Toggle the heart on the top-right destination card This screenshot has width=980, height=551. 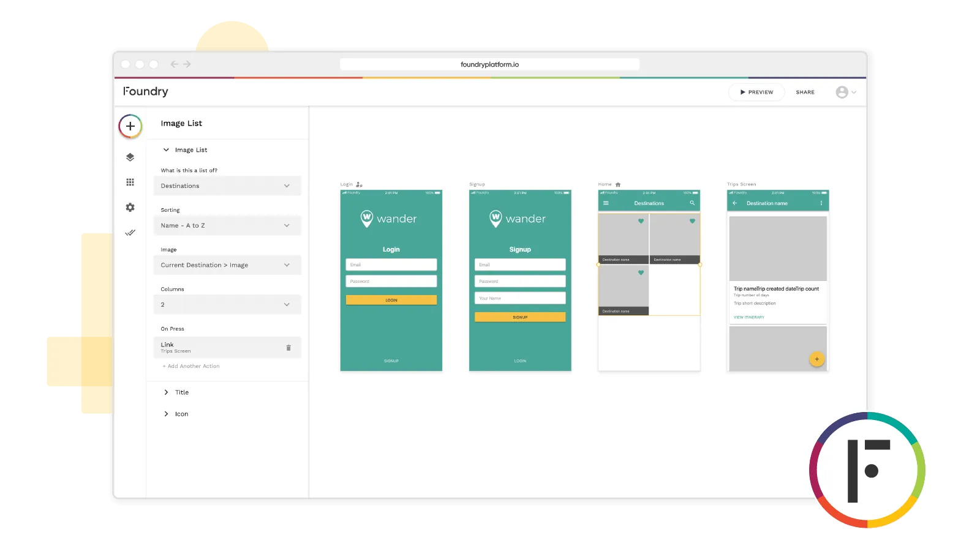692,220
